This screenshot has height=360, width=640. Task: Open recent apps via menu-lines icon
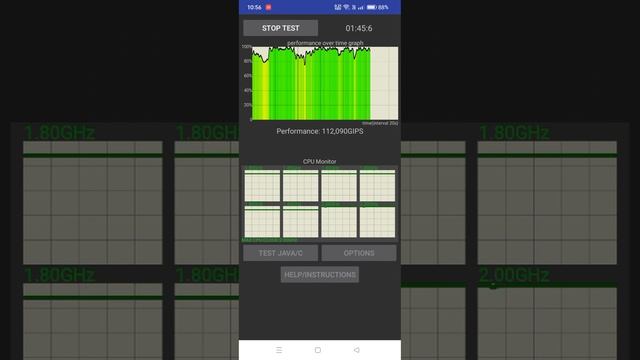point(279,350)
